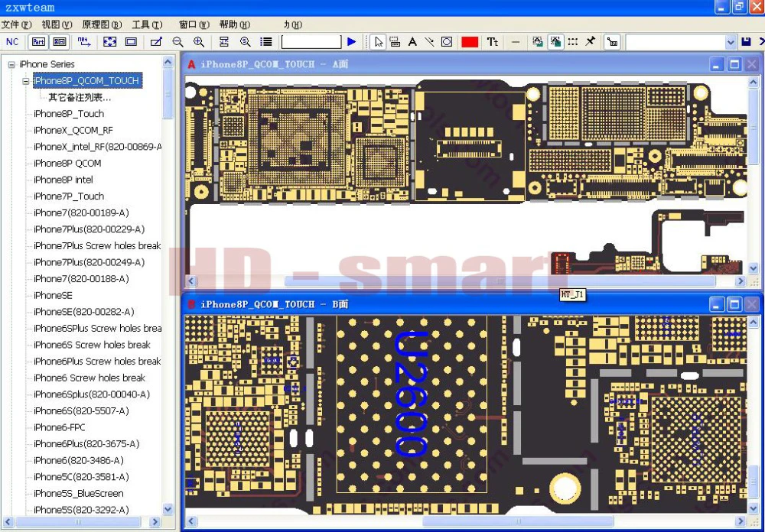Collapse the iPhone8P_QCOM_TOUCH tree node
The image size is (765, 532).
click(x=26, y=81)
